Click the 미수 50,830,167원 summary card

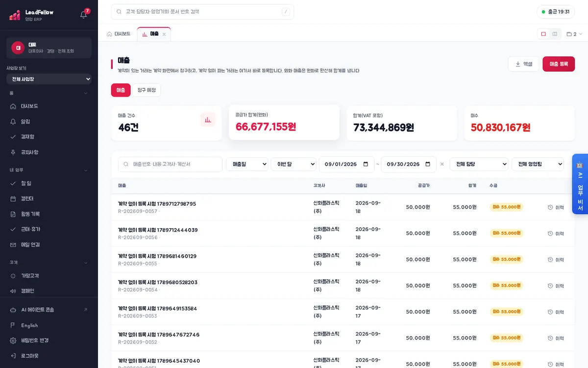click(519, 123)
